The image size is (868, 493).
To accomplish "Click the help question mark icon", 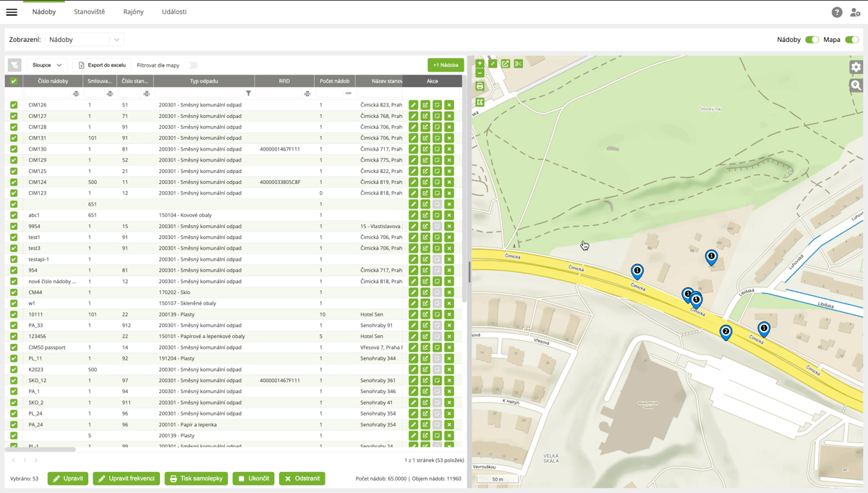I will (837, 12).
